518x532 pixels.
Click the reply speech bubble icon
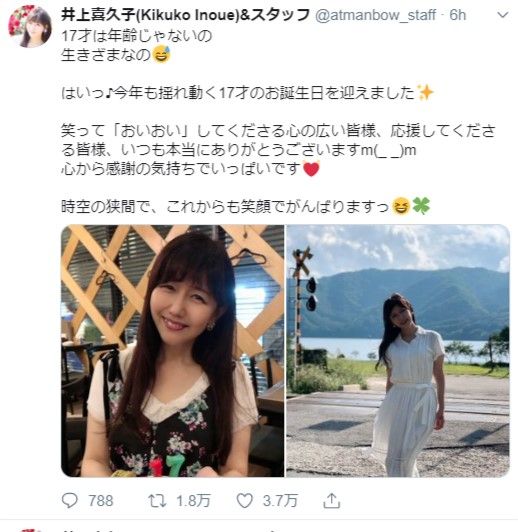[70, 500]
